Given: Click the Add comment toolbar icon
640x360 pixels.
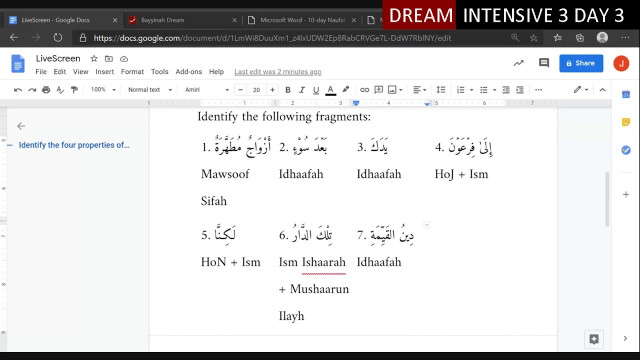Looking at the screenshot, I should (x=379, y=89).
